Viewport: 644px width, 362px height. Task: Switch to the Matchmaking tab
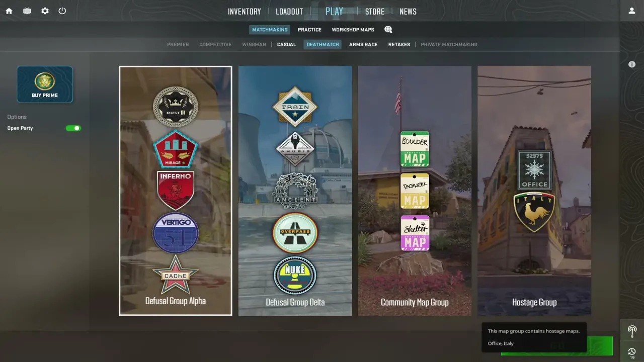tap(270, 30)
